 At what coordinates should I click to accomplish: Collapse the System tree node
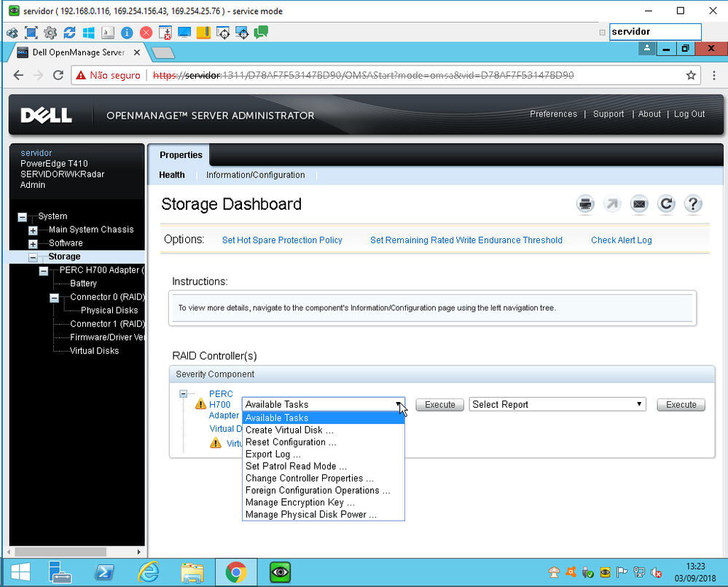tap(23, 217)
